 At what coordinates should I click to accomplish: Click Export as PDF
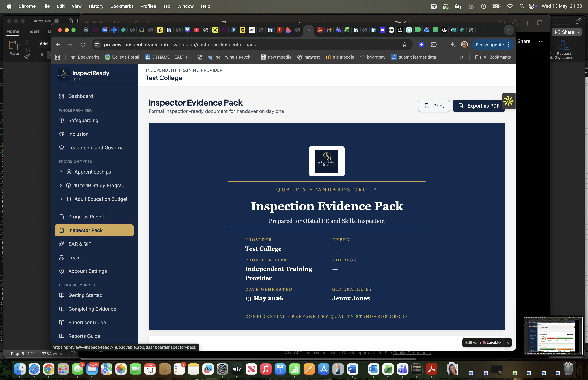tap(478, 106)
